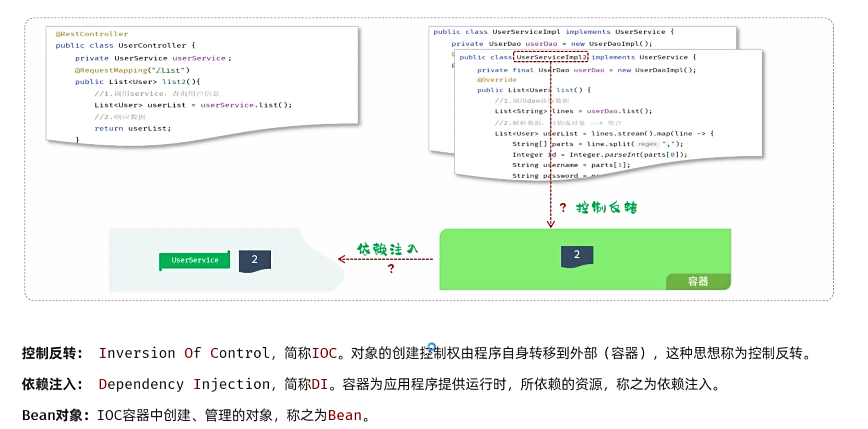Click the green UserService label box
This screenshot has width=868, height=429.
click(195, 260)
